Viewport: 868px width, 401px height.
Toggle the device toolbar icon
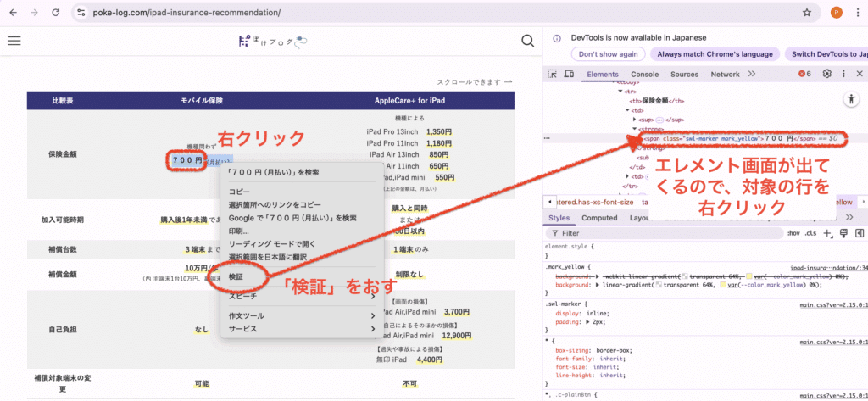click(x=569, y=74)
